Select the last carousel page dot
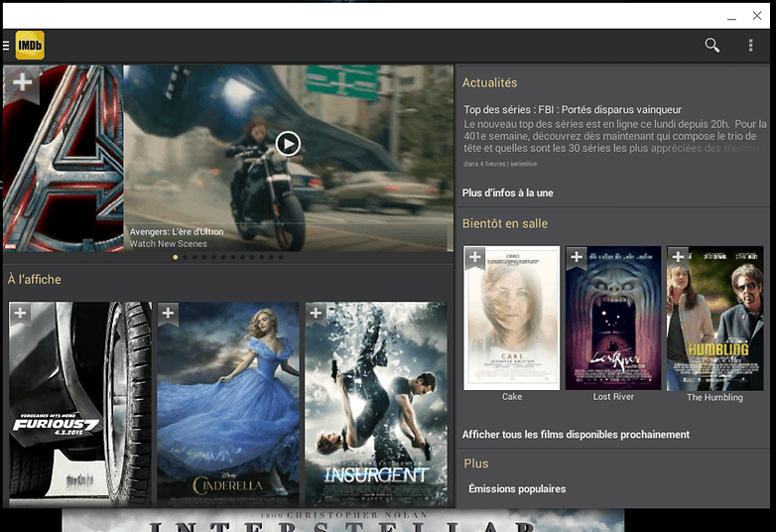 [x=281, y=257]
